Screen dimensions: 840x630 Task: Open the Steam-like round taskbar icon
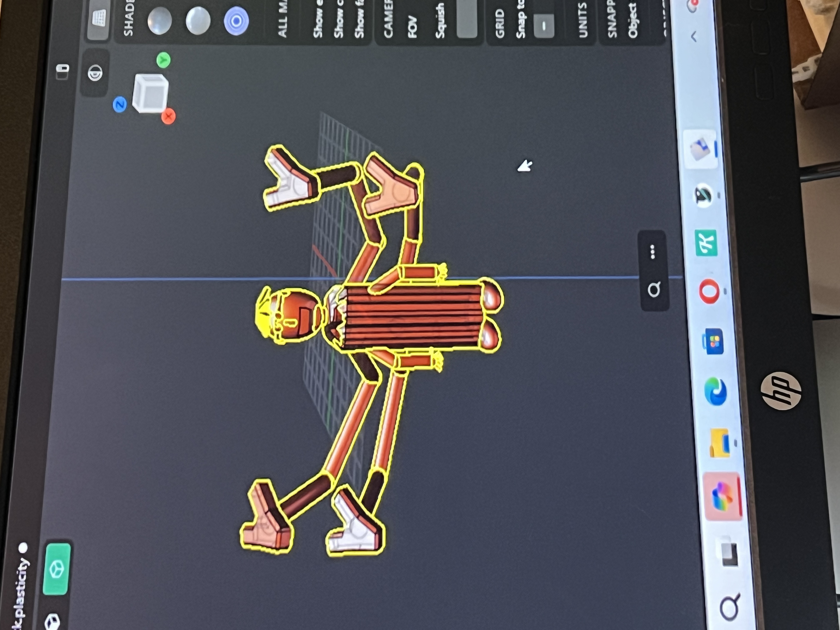(x=703, y=196)
